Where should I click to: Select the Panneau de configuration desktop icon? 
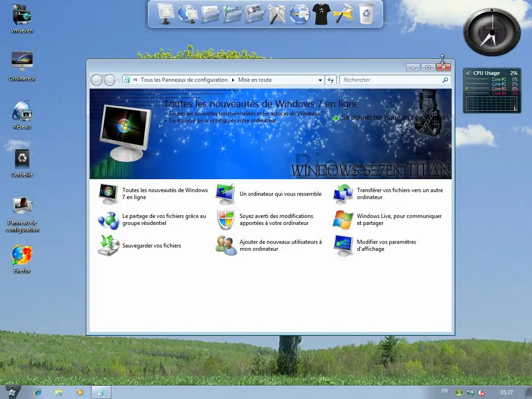22,214
